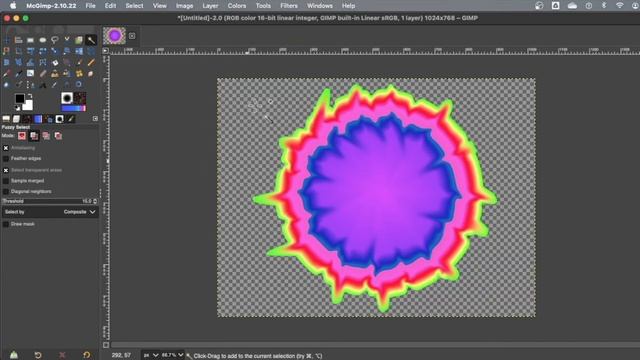This screenshot has height=360, width=640.
Task: Select the Scissors Select tool
Action: (67, 40)
